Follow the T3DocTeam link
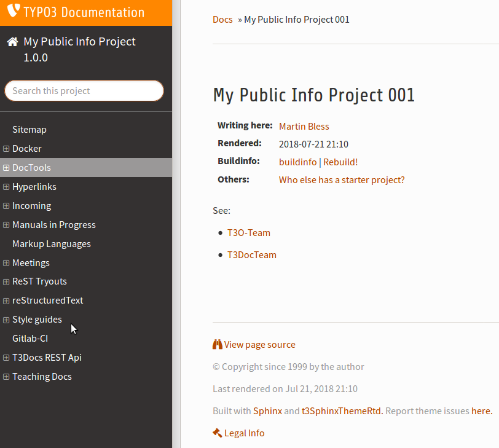 pos(252,255)
